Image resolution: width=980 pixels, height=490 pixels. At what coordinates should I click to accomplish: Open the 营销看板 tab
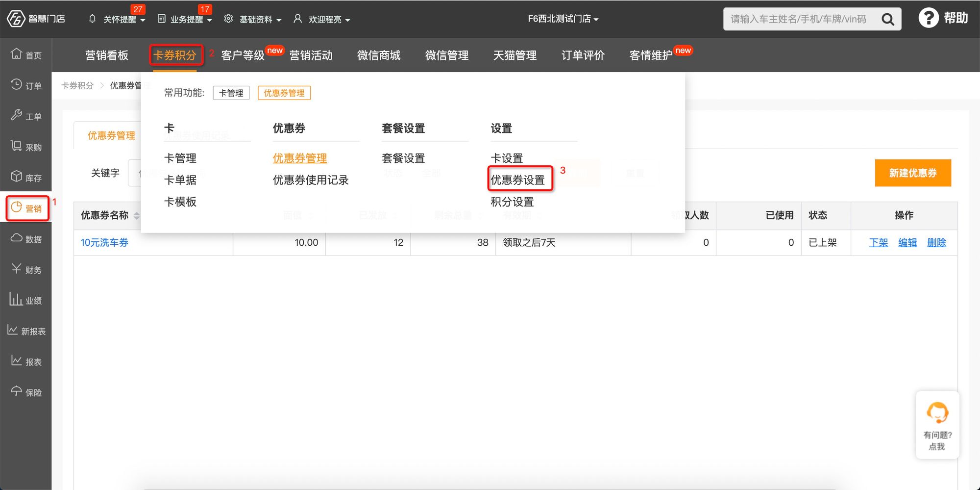coord(106,55)
